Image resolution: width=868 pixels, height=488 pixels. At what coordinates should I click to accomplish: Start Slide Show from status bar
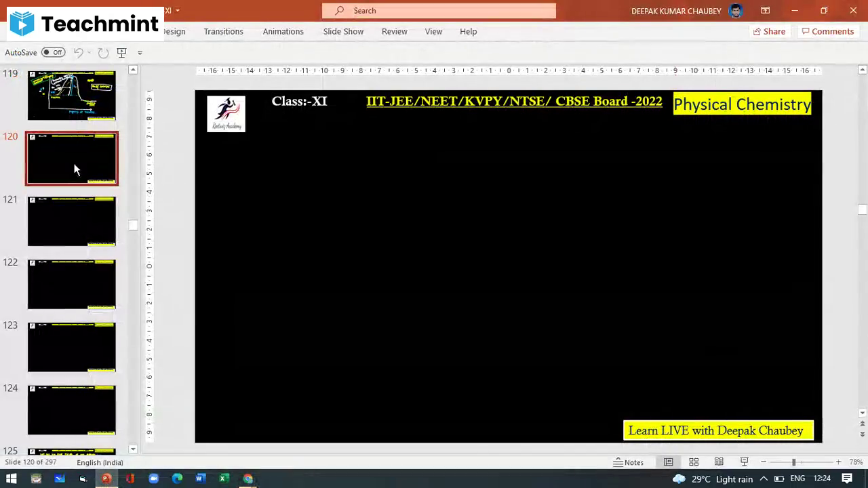coord(744,462)
